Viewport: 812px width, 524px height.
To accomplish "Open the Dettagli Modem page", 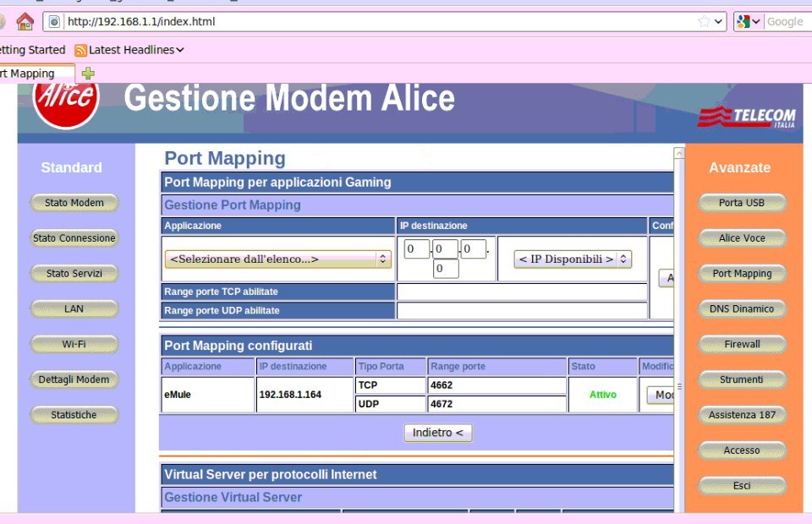I will click(x=74, y=379).
